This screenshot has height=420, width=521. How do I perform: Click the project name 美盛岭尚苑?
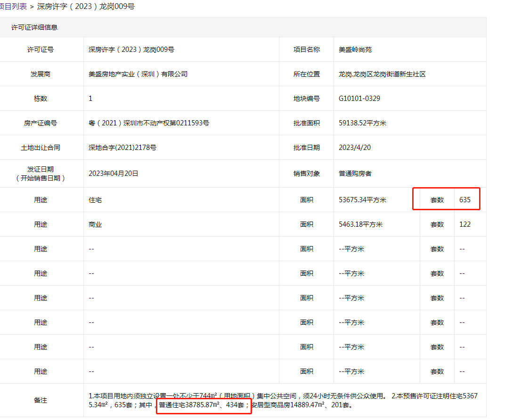click(x=355, y=49)
